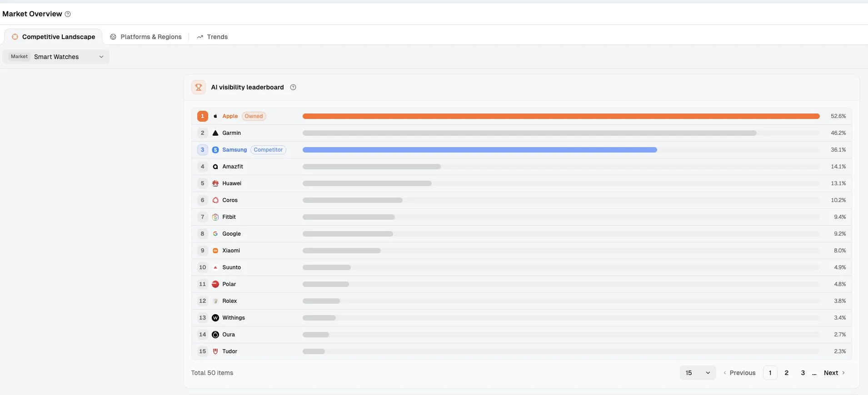Switch to the Trends tab
Viewport: 868px width, 395px height.
coord(212,37)
